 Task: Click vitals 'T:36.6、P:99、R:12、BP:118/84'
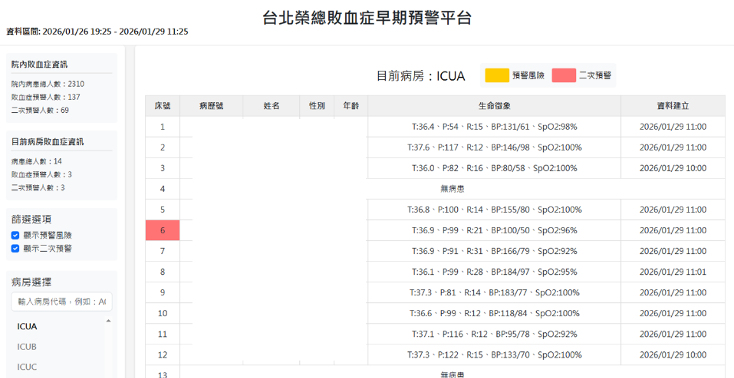click(x=494, y=313)
